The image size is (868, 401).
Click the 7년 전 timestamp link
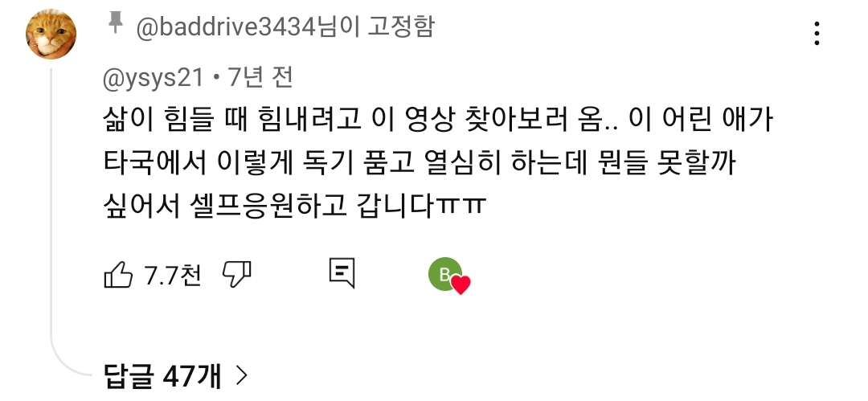tap(260, 77)
